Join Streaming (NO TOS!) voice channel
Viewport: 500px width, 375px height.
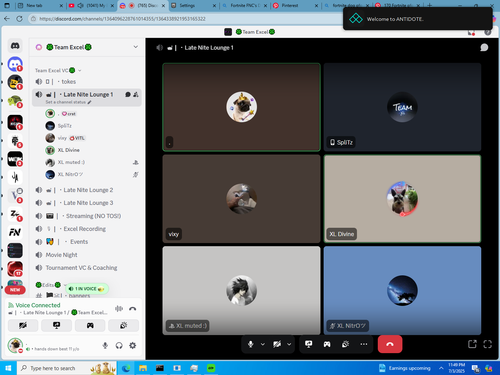tap(87, 216)
